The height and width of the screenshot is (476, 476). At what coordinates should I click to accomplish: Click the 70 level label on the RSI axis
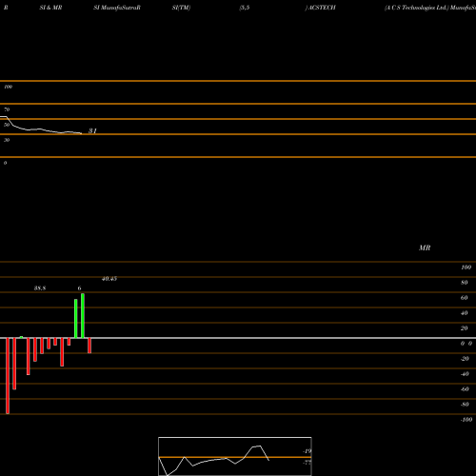7,109
